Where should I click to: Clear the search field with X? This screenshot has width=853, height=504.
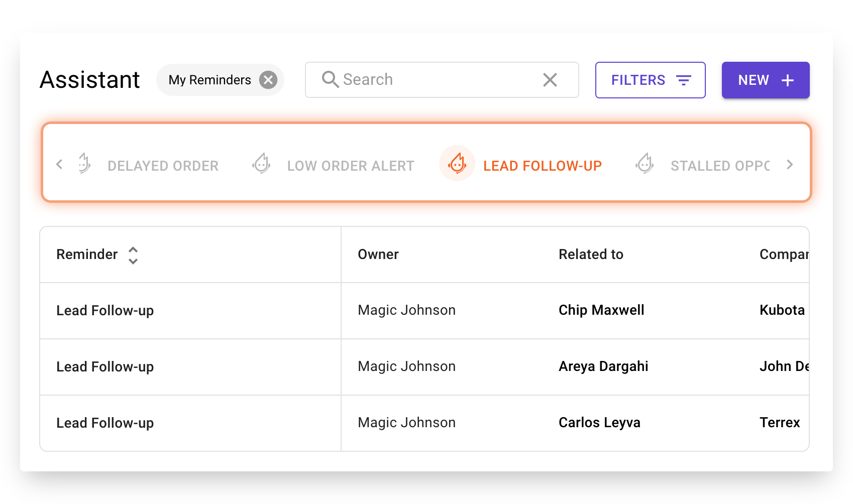[x=550, y=79]
